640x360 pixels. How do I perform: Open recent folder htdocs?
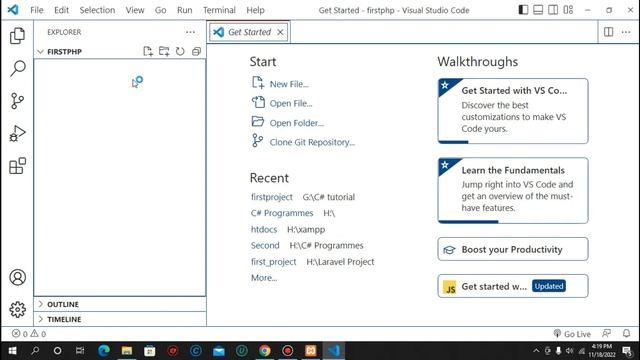264,229
